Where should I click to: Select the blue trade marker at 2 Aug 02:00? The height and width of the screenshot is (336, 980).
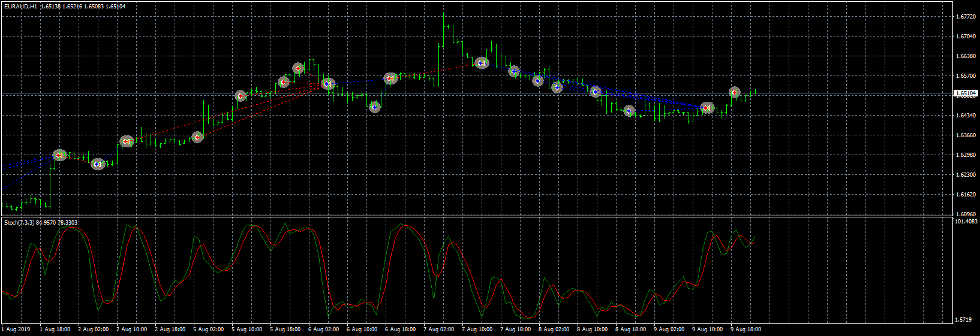click(x=98, y=164)
